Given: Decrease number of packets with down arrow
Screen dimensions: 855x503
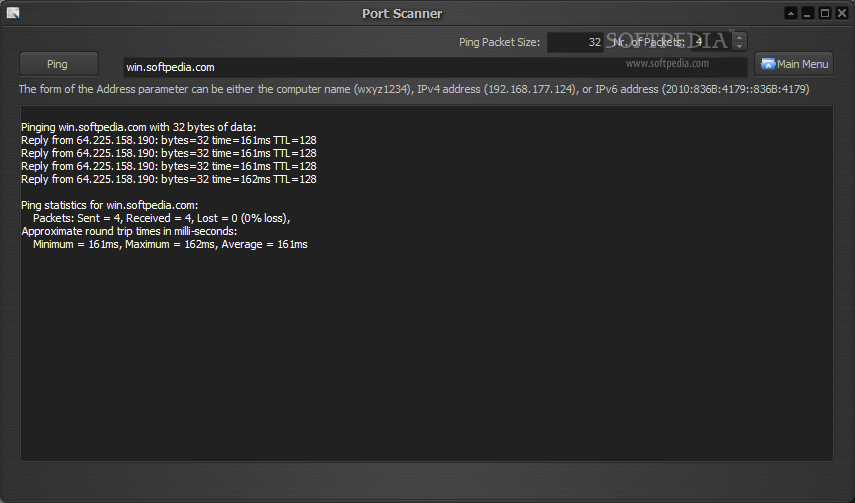Looking at the screenshot, I should [739, 47].
